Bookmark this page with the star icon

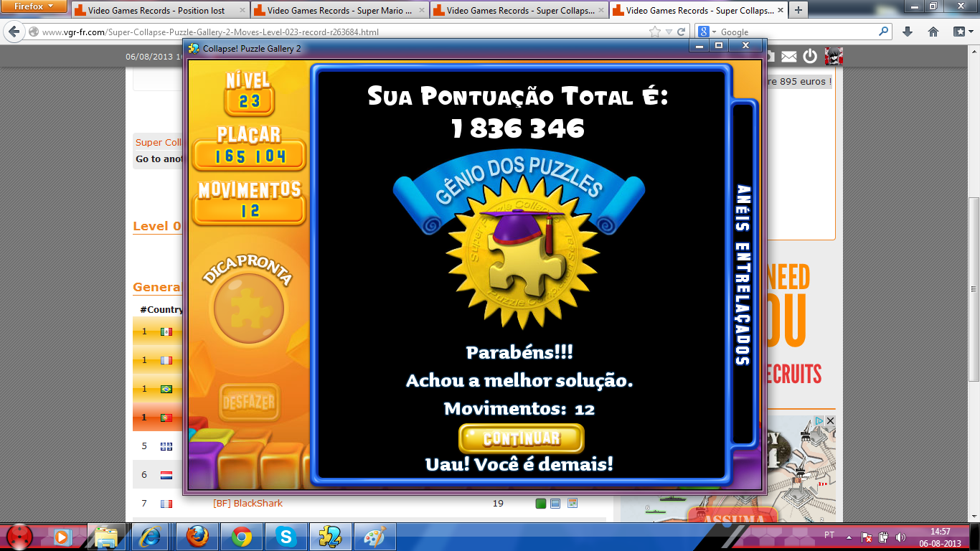point(654,32)
